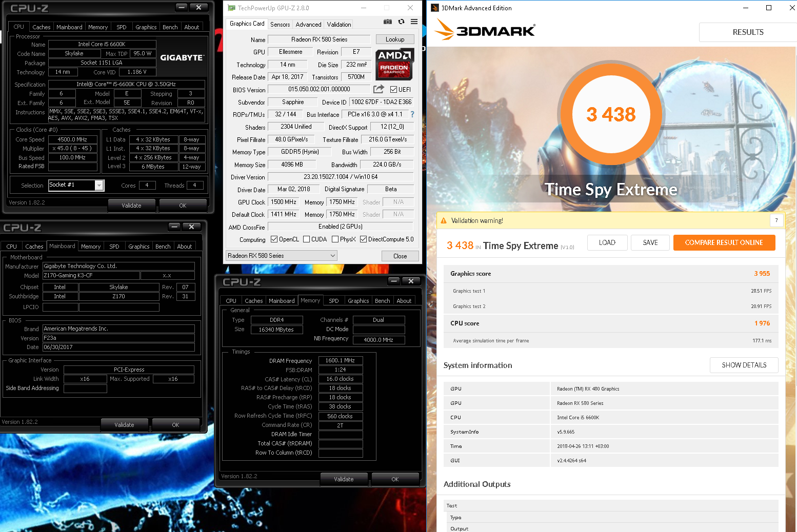Click the Intel Core i5 6600K system info entry
Screen dimensions: 797x532
pos(578,417)
